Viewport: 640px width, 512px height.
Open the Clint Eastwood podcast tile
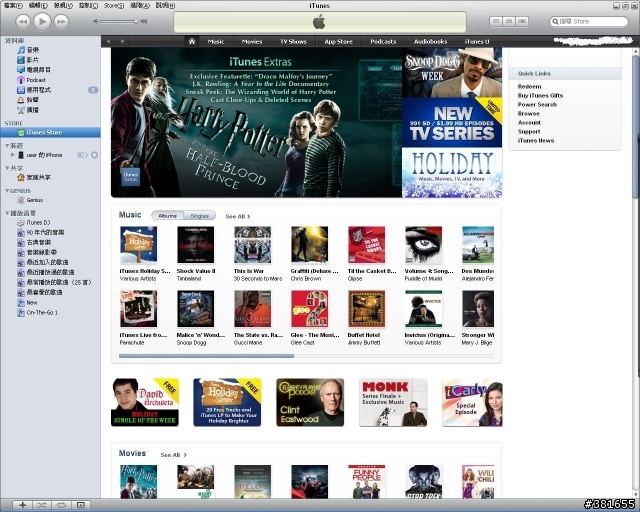point(310,402)
